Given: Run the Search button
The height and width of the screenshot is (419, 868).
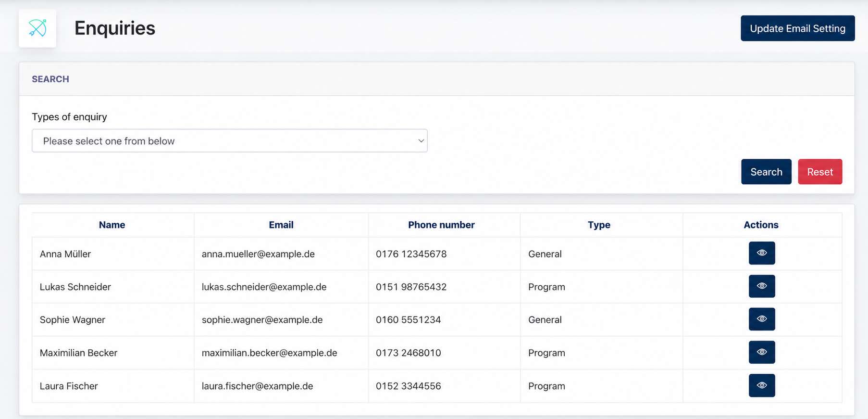Looking at the screenshot, I should 766,172.
